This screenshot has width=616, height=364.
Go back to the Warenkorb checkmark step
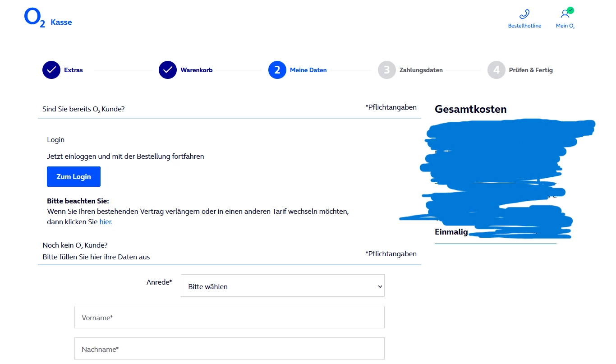(168, 70)
